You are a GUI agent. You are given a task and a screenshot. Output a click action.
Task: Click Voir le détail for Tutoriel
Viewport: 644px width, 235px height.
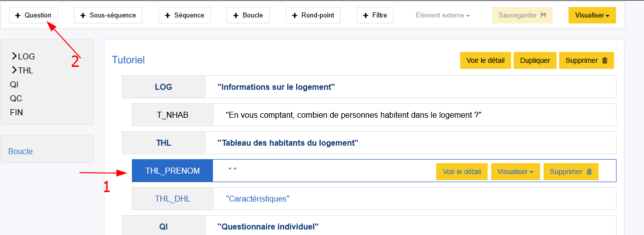click(x=485, y=60)
